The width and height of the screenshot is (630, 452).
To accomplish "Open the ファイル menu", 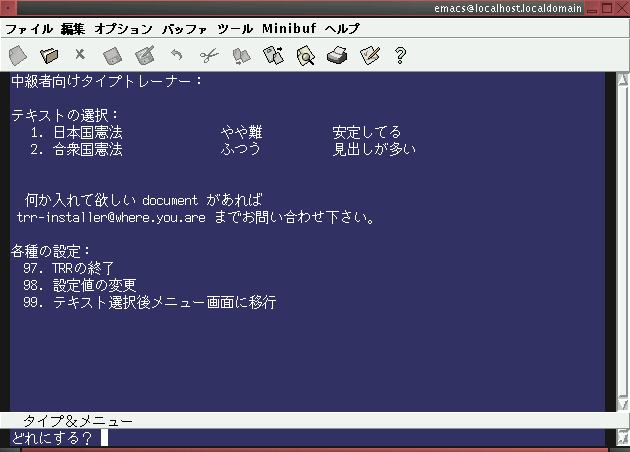I will click(x=29, y=29).
